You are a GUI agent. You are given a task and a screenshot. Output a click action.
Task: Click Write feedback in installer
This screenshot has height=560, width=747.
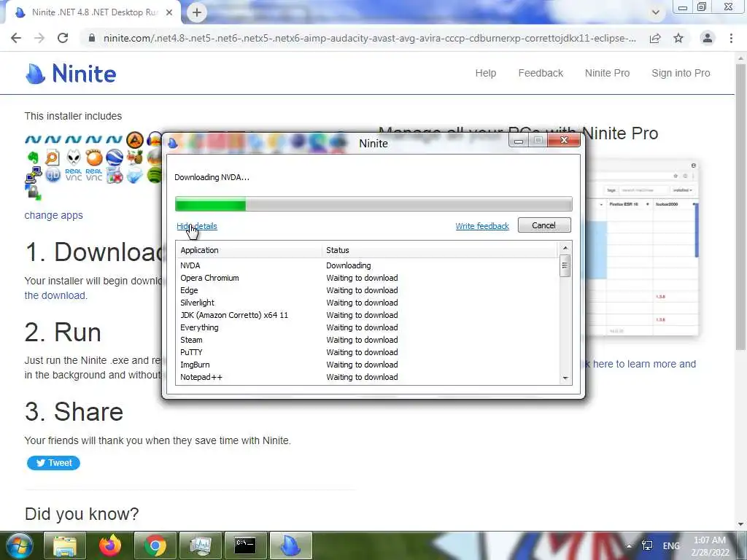[482, 226]
